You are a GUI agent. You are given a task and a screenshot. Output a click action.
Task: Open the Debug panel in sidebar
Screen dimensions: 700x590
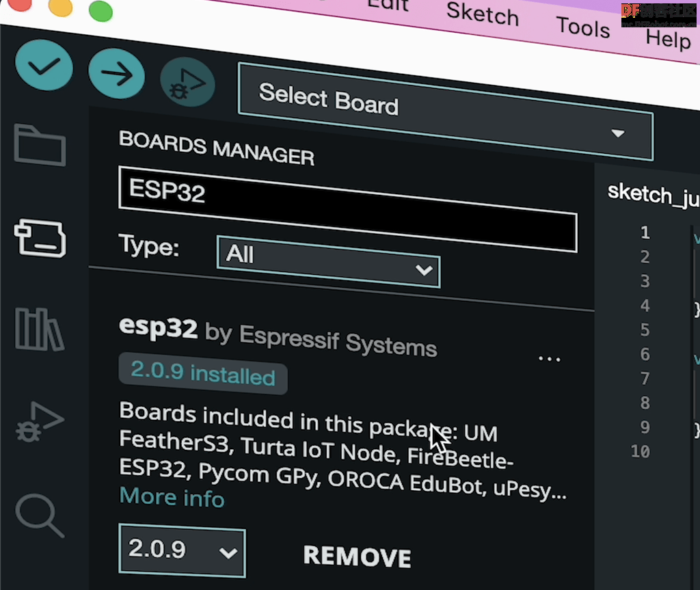(x=40, y=422)
